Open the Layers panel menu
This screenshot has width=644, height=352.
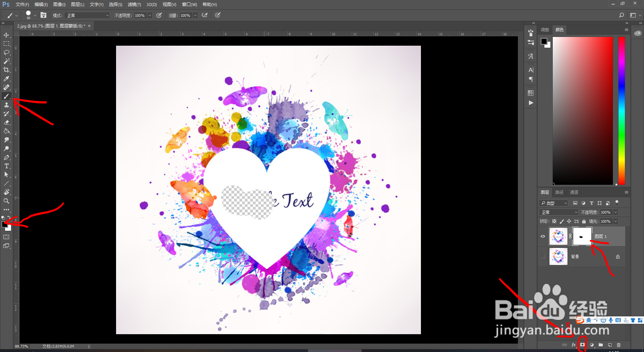[626, 192]
